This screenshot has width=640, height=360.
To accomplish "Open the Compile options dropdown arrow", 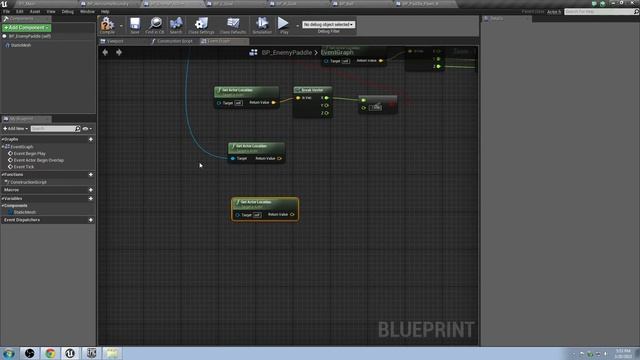I will (x=121, y=26).
